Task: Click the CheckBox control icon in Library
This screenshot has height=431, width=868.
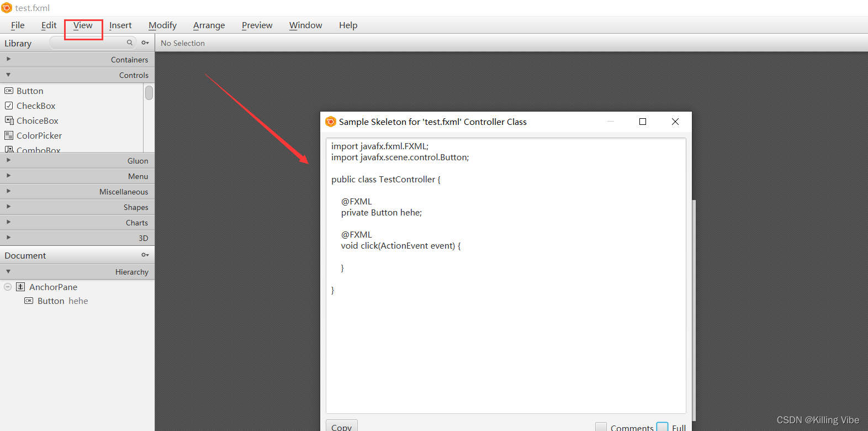Action: pos(9,106)
